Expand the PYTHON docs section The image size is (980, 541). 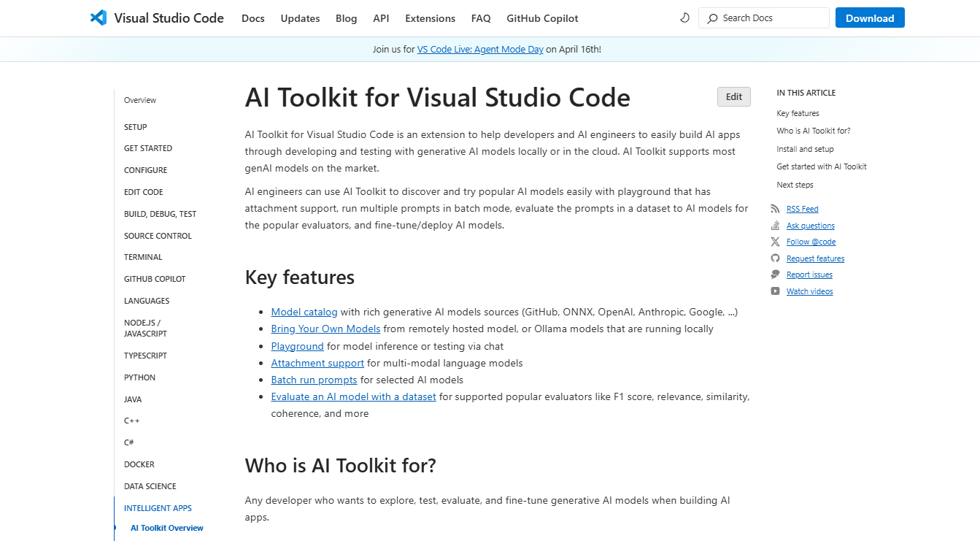click(139, 377)
